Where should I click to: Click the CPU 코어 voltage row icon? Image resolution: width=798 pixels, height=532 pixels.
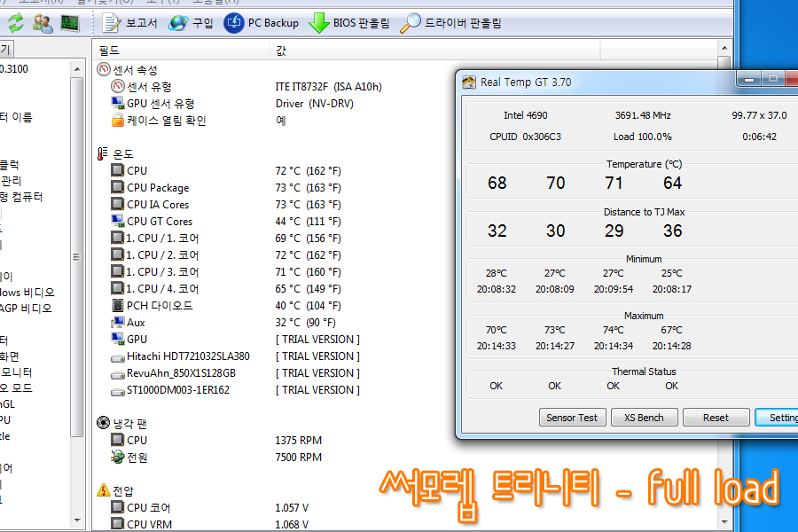(x=118, y=507)
